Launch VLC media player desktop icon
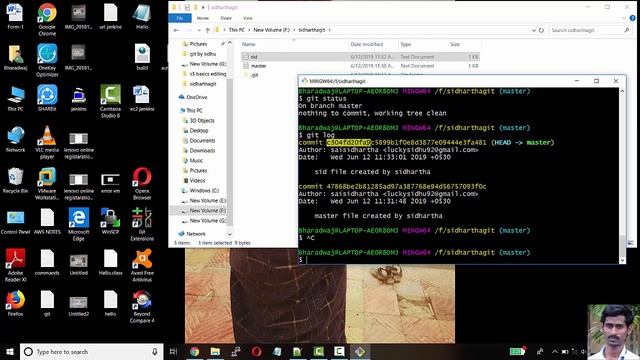This screenshot has width=640, height=360. pos(47,142)
